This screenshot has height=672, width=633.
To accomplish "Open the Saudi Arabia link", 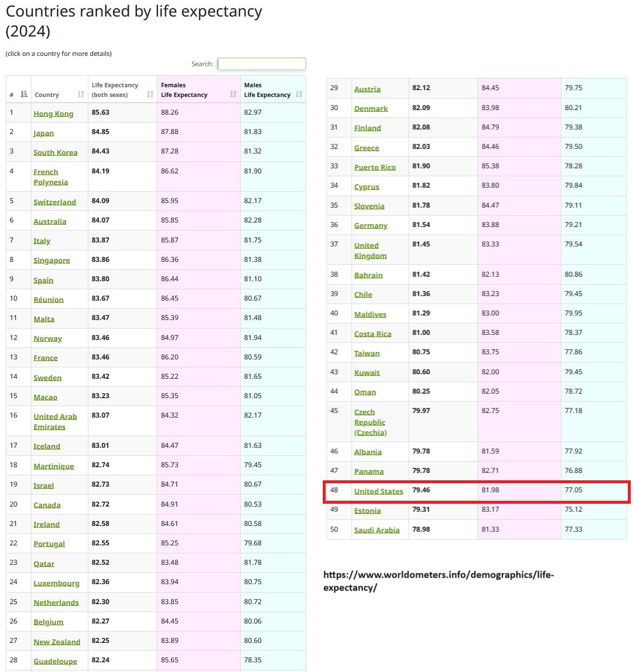I will (376, 530).
